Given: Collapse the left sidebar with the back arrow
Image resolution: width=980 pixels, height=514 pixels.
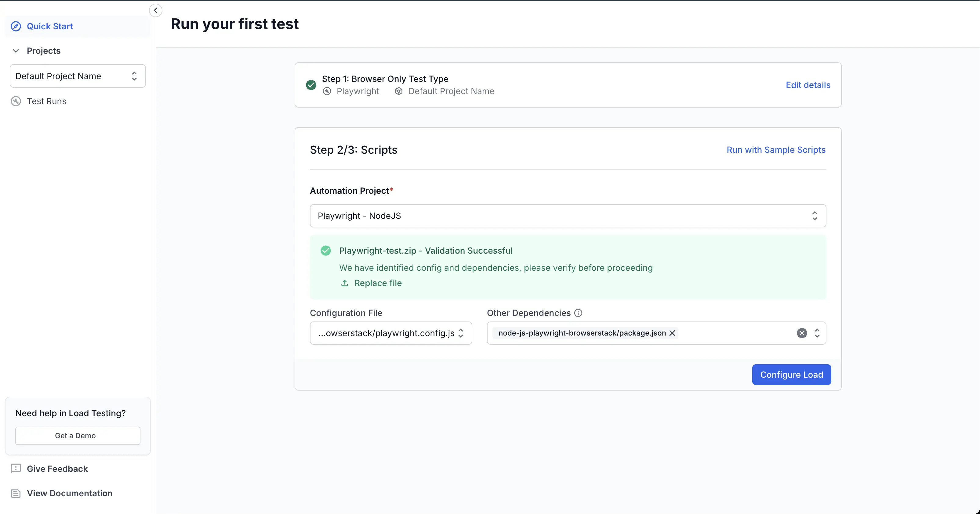Looking at the screenshot, I should coord(155,10).
